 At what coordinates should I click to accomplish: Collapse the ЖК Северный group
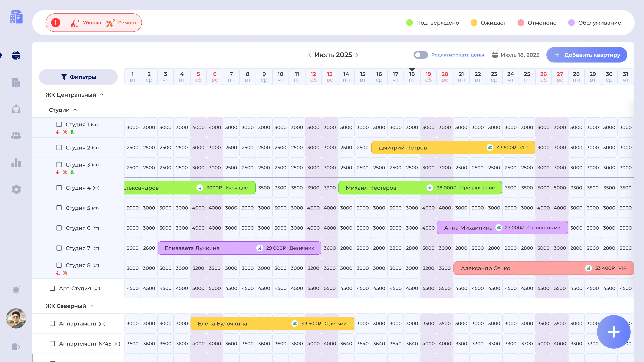tap(92, 306)
